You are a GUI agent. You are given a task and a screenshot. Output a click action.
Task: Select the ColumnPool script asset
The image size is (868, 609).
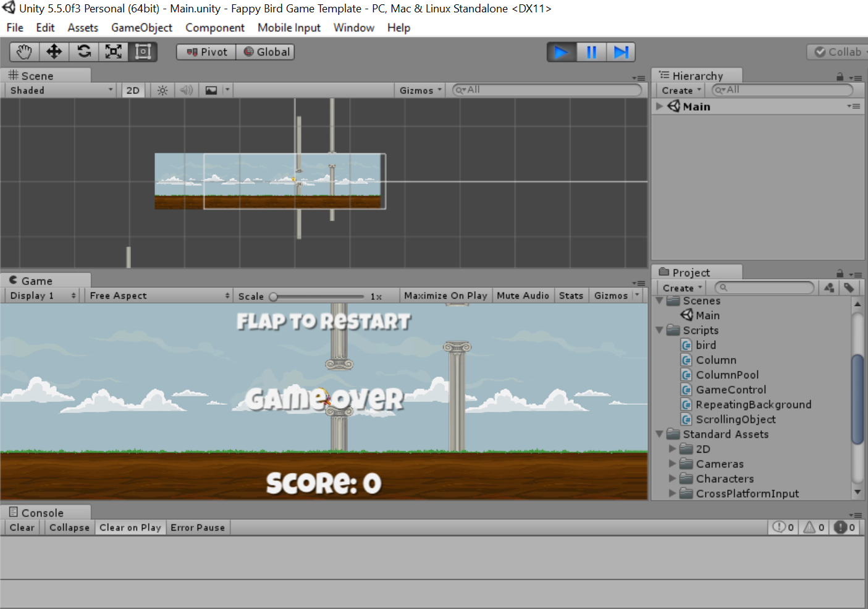point(720,375)
